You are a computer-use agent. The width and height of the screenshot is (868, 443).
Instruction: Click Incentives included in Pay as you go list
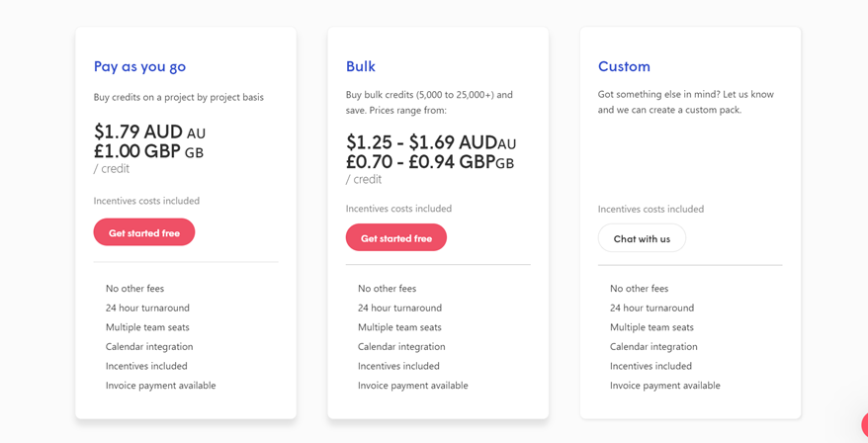click(x=146, y=366)
